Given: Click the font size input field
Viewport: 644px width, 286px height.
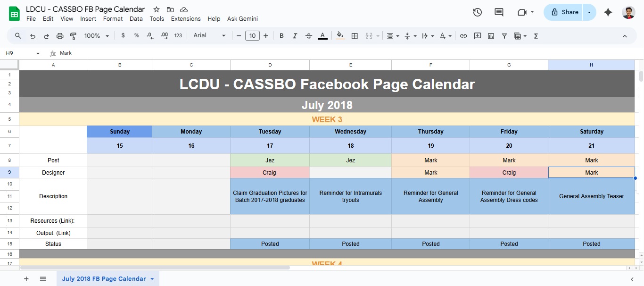Looking at the screenshot, I should (252, 36).
